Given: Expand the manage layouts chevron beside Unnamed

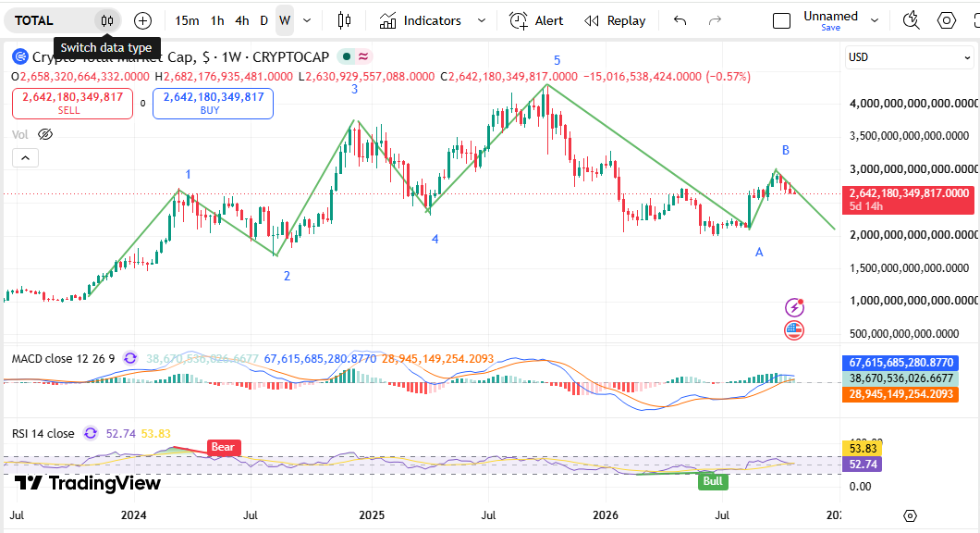Looking at the screenshot, I should (875, 20).
